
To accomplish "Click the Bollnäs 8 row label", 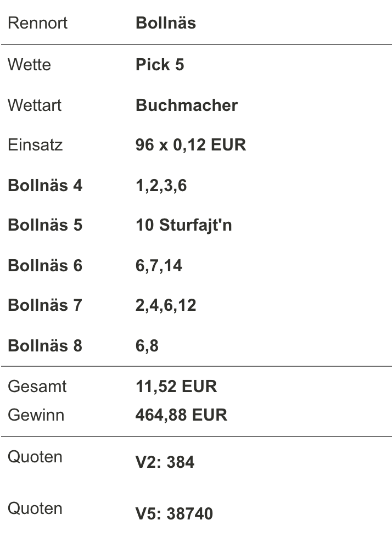I will 45,345.
